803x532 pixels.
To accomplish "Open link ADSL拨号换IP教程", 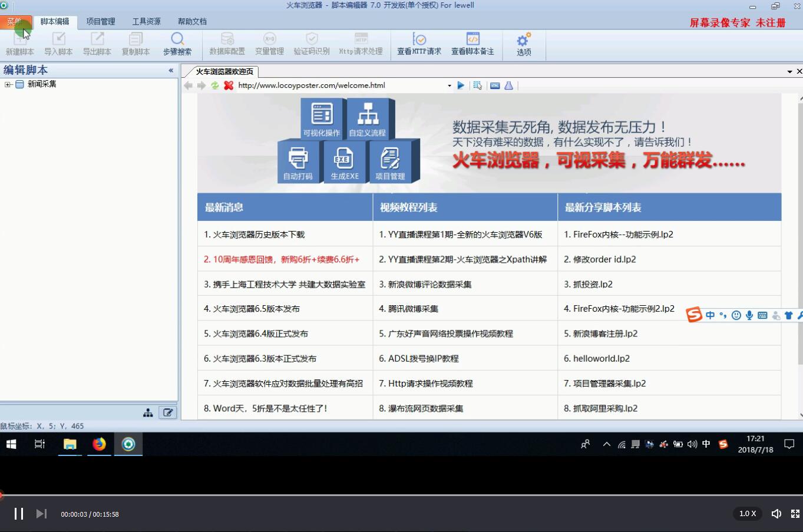I will (423, 358).
